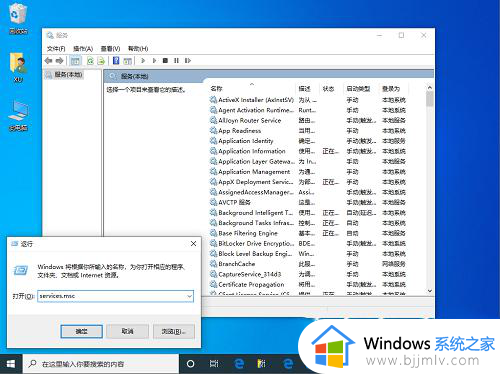Open the Recycle Bin desktop icon
This screenshot has width=500, height=374.
click(18, 18)
